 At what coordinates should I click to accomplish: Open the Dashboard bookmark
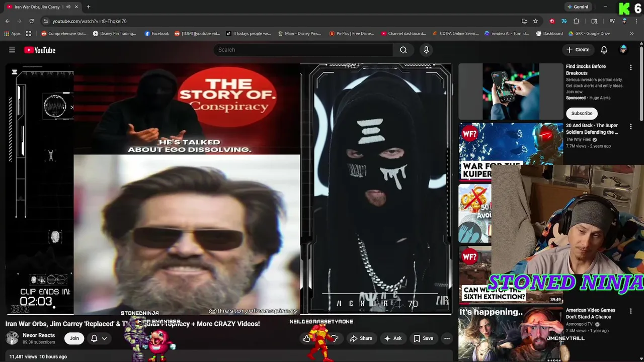click(x=549, y=34)
